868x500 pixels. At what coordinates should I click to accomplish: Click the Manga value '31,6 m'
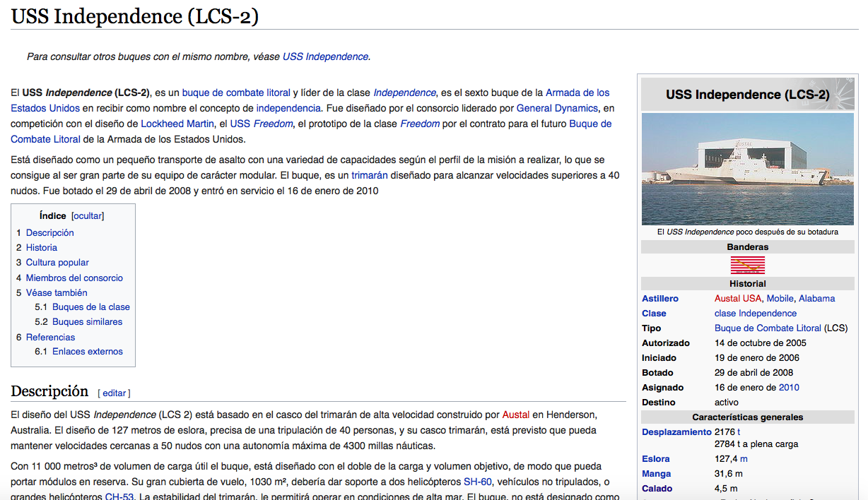click(729, 474)
